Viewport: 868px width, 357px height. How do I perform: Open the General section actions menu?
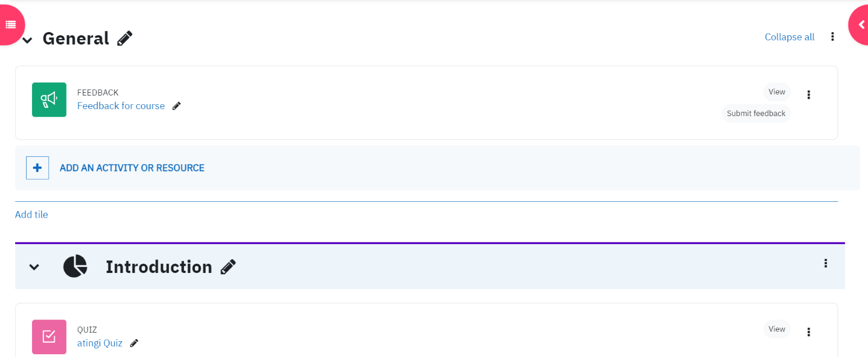coord(832,37)
